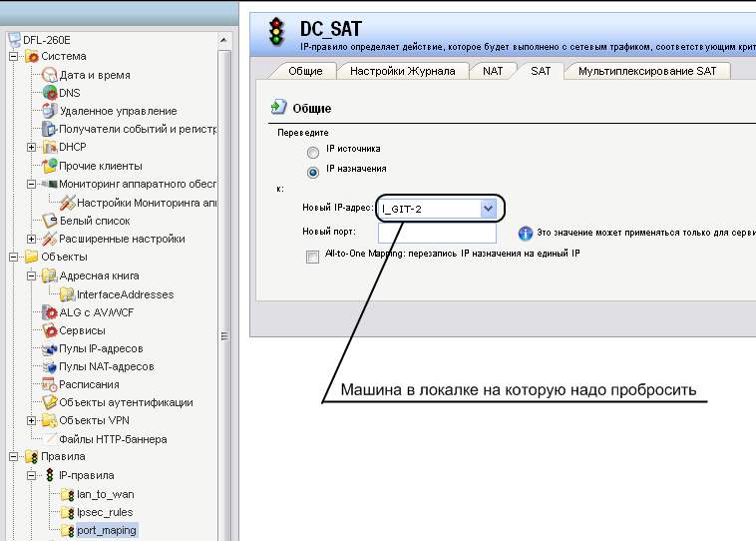The image size is (756, 541).
Task: Collapse the Адресная книга node
Action: click(x=31, y=275)
